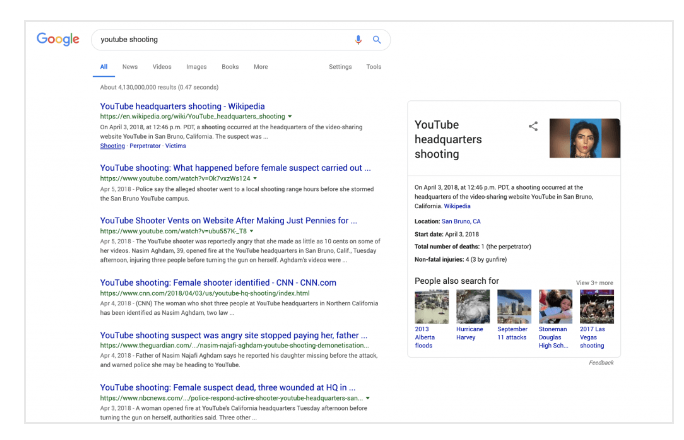Open the Shooting sitelink under Wikipedia result
684x440 pixels.
[x=113, y=146]
